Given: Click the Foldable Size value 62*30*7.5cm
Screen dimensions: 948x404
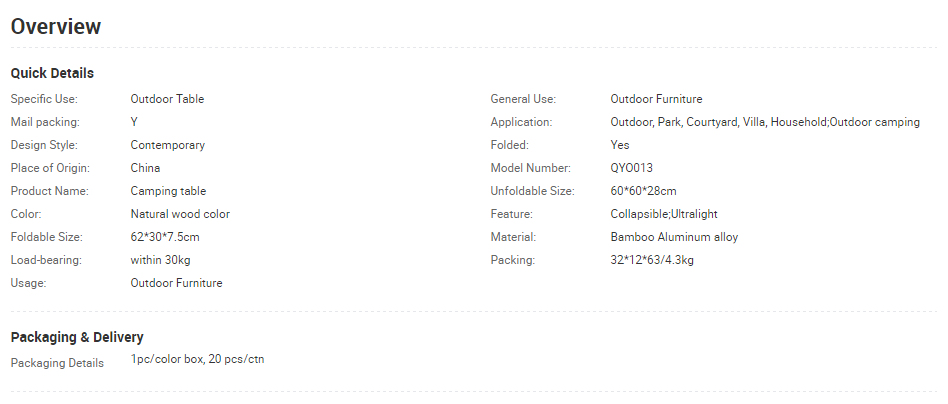Looking at the screenshot, I should (x=165, y=237).
